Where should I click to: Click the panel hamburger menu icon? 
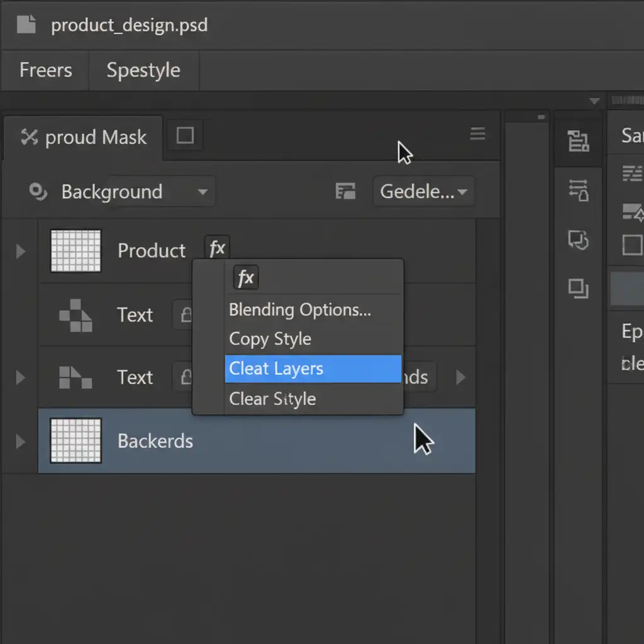(x=477, y=134)
